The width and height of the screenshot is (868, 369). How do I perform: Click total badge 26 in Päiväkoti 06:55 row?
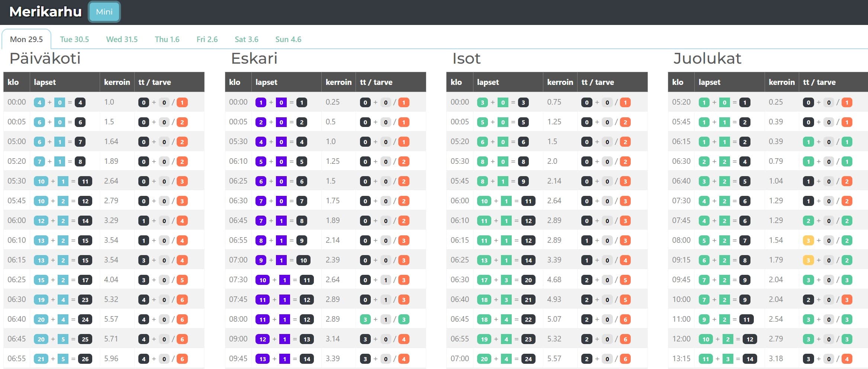(x=85, y=359)
